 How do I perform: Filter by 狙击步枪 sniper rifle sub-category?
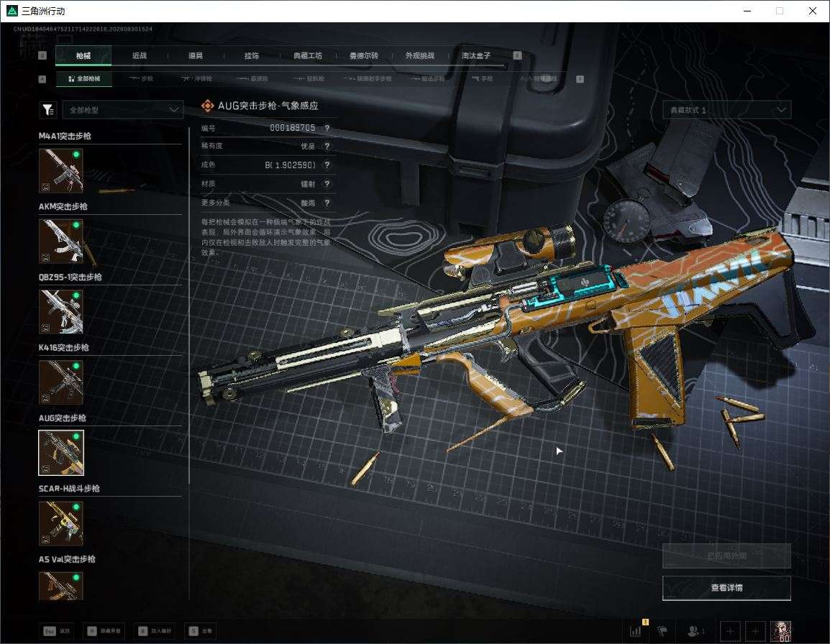click(427, 79)
